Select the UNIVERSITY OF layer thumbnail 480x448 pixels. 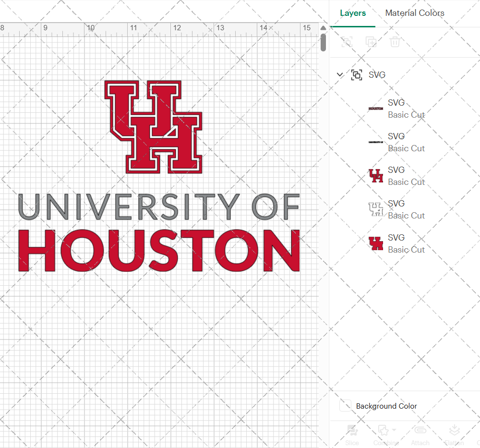point(376,142)
